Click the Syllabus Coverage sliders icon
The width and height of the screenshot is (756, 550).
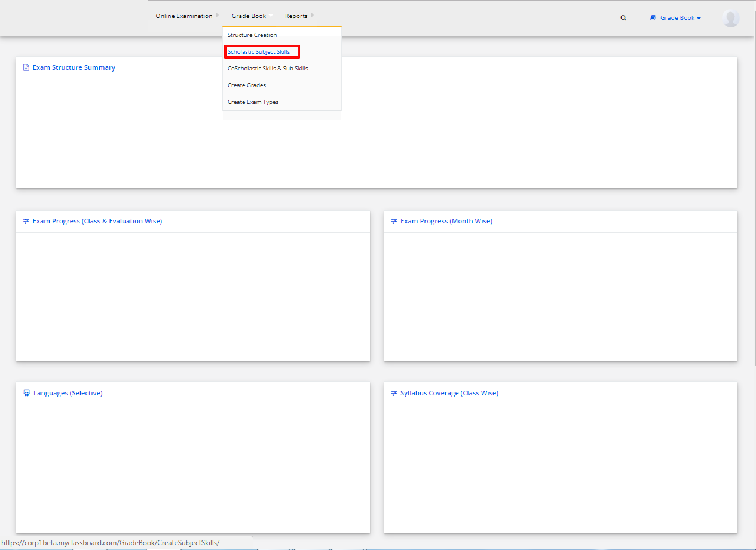(394, 393)
